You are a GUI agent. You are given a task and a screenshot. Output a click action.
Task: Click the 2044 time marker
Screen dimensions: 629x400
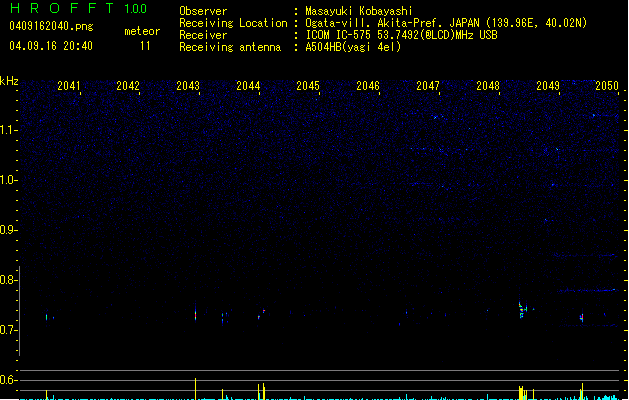pyautogui.click(x=248, y=86)
